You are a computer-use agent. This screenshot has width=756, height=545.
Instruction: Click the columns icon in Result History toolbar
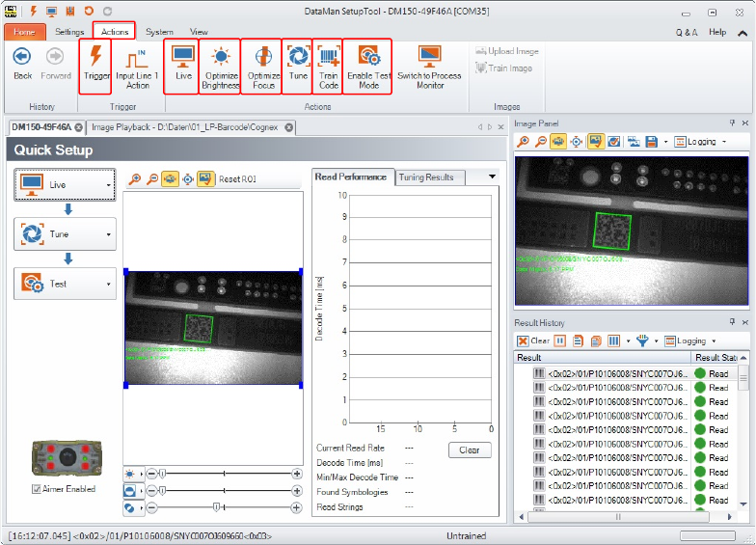pyautogui.click(x=613, y=341)
